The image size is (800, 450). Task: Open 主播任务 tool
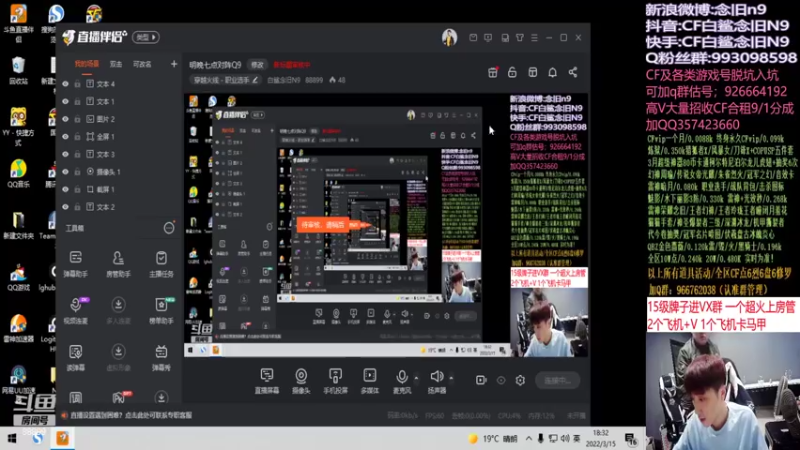pyautogui.click(x=161, y=263)
